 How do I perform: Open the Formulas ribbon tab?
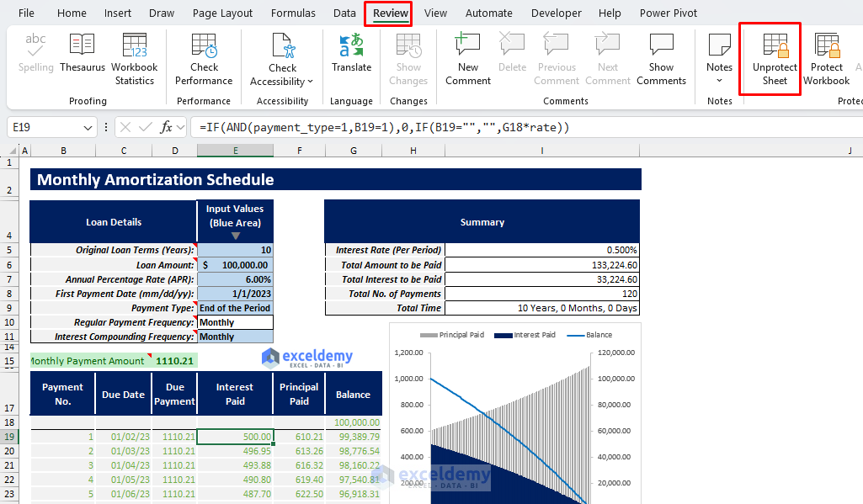pos(293,13)
